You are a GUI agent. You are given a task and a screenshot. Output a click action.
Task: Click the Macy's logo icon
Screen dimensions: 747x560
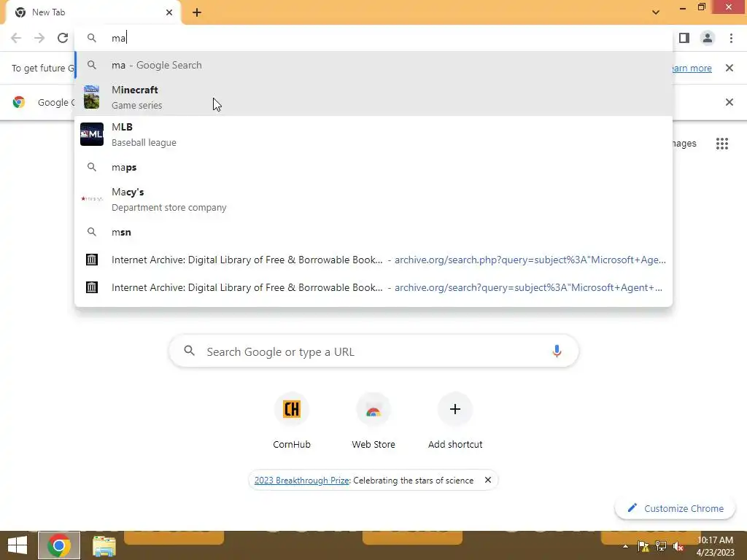coord(91,198)
